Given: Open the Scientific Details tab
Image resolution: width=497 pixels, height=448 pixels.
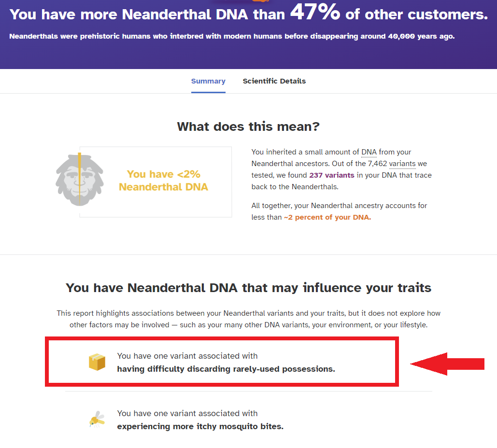Looking at the screenshot, I should (x=274, y=81).
